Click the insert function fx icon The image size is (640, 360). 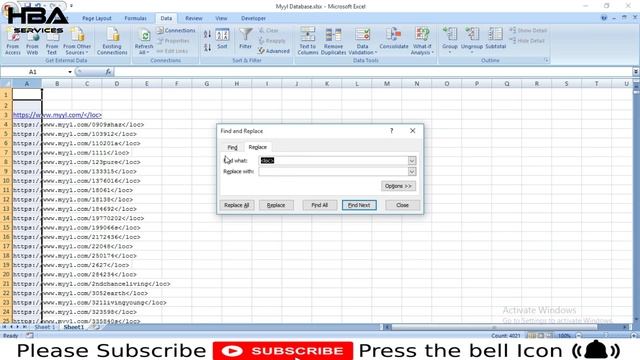click(x=108, y=72)
